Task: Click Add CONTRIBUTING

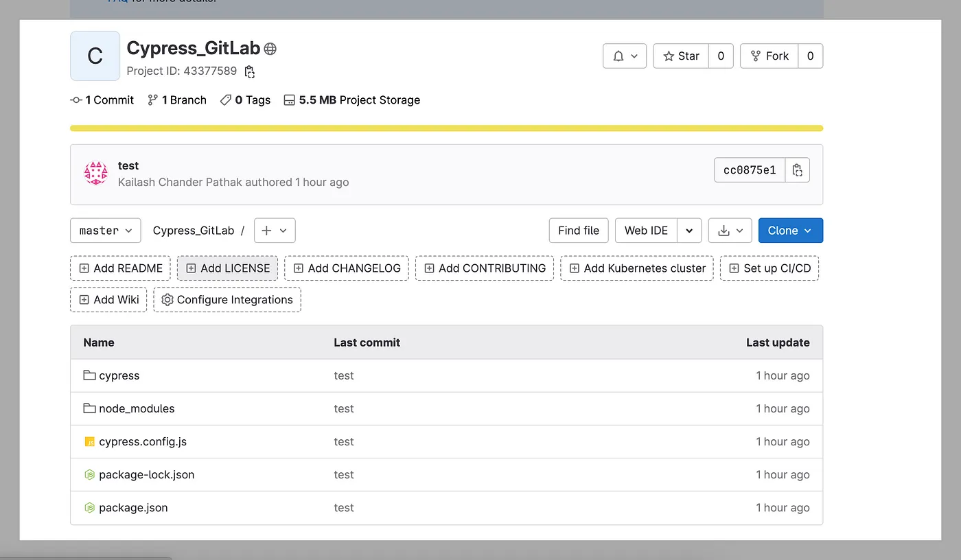Action: 485,268
